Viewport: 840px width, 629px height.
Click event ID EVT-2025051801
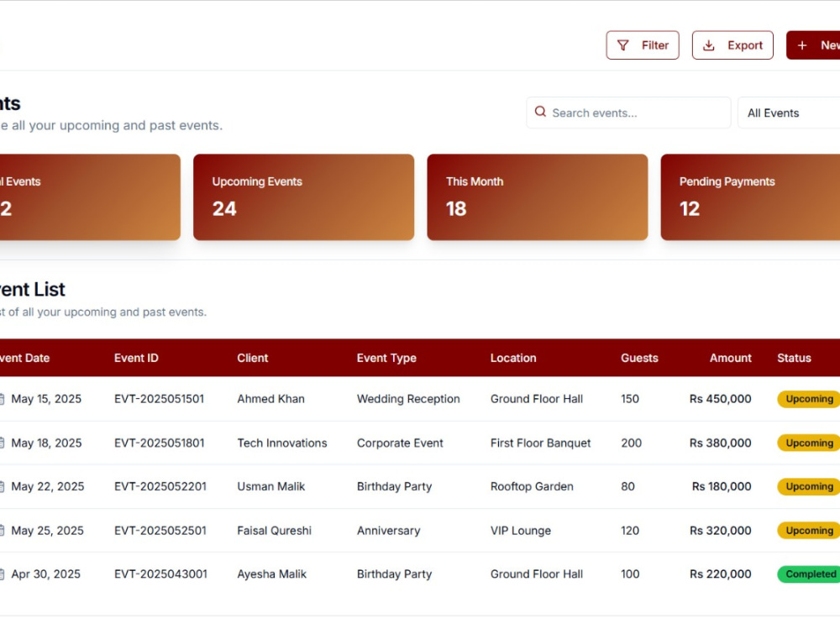pos(159,443)
